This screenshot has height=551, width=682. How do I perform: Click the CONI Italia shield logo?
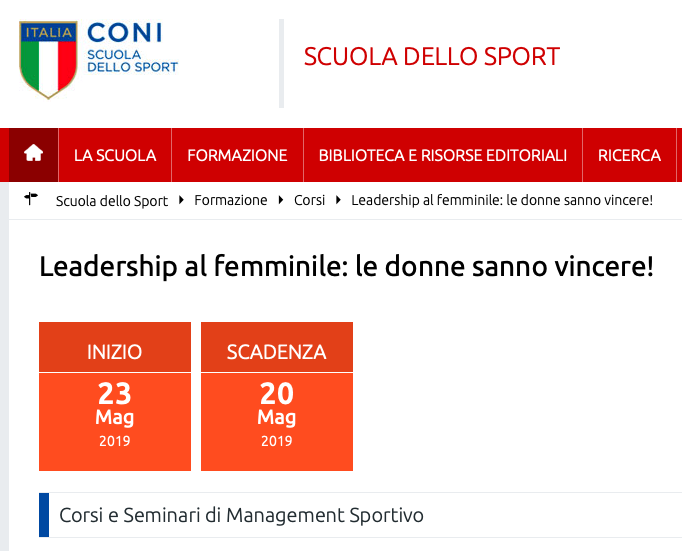click(x=48, y=60)
